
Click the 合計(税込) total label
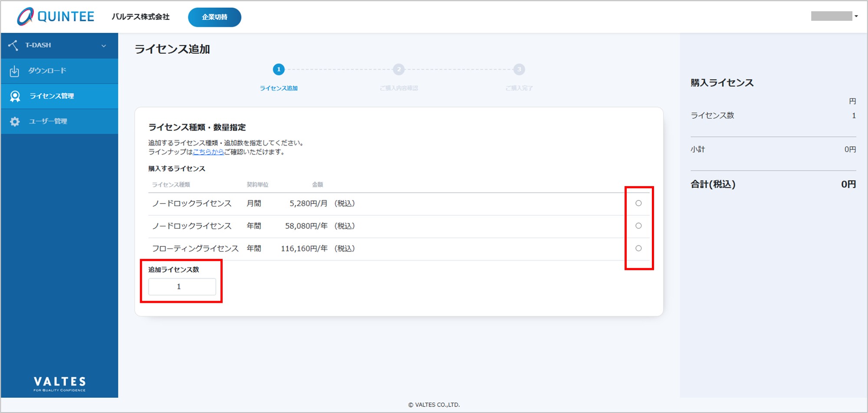(x=713, y=184)
